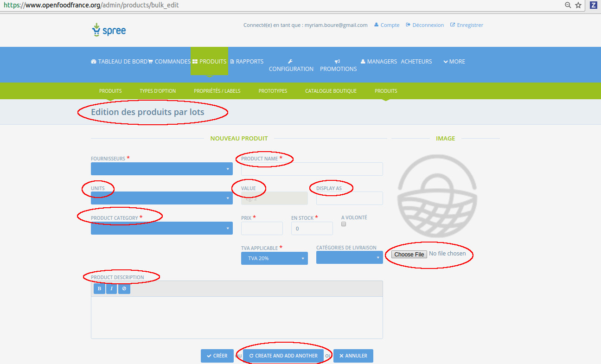Open Rapports using its report icon
The height and width of the screenshot is (364, 601).
point(231,61)
